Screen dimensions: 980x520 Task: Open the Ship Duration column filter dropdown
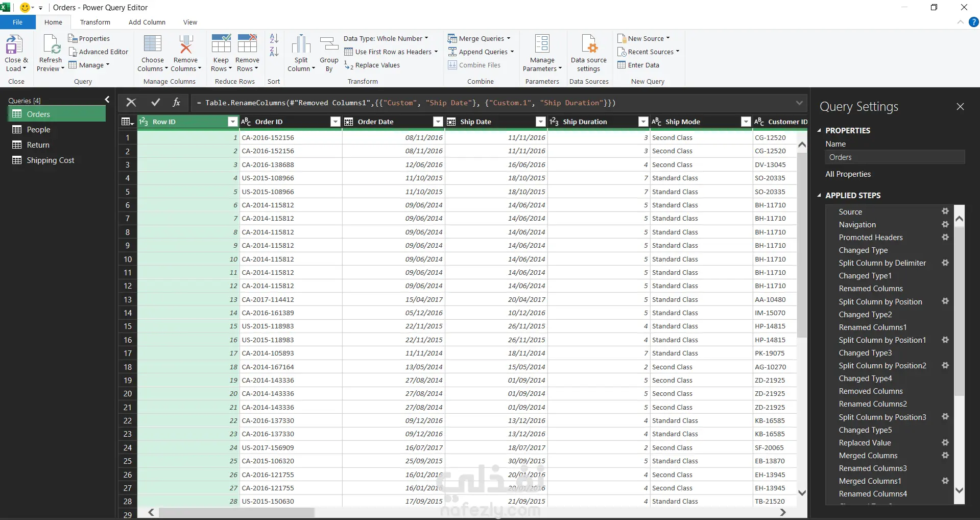click(x=643, y=122)
